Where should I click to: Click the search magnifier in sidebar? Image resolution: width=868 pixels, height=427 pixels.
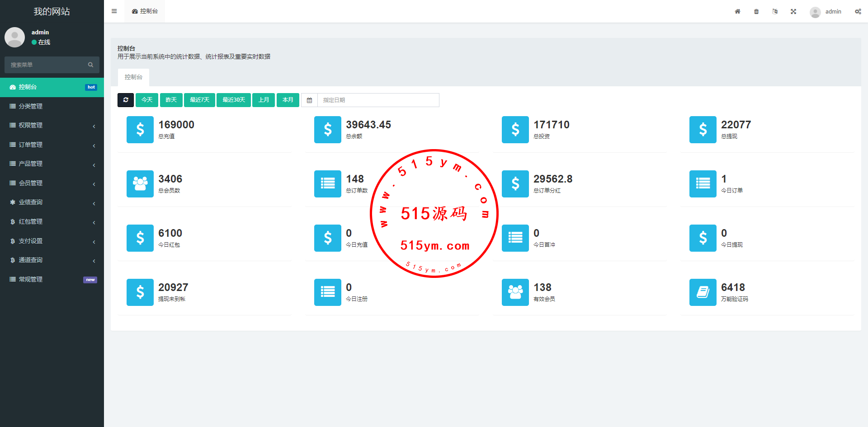[90, 65]
